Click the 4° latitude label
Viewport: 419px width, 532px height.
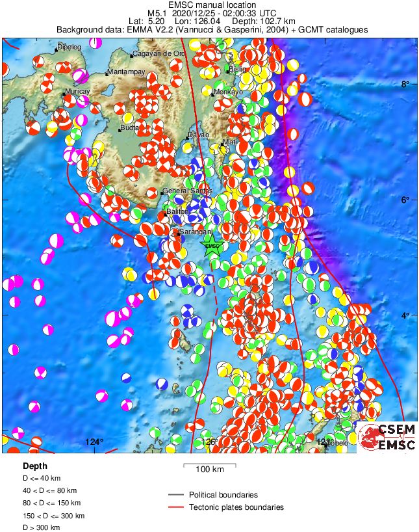point(405,315)
